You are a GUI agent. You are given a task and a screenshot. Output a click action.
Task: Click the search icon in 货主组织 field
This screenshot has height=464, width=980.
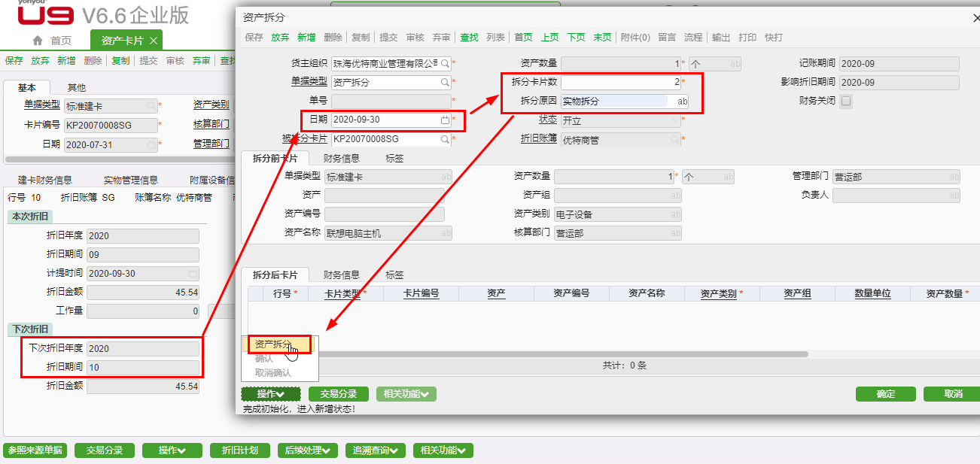coord(445,64)
